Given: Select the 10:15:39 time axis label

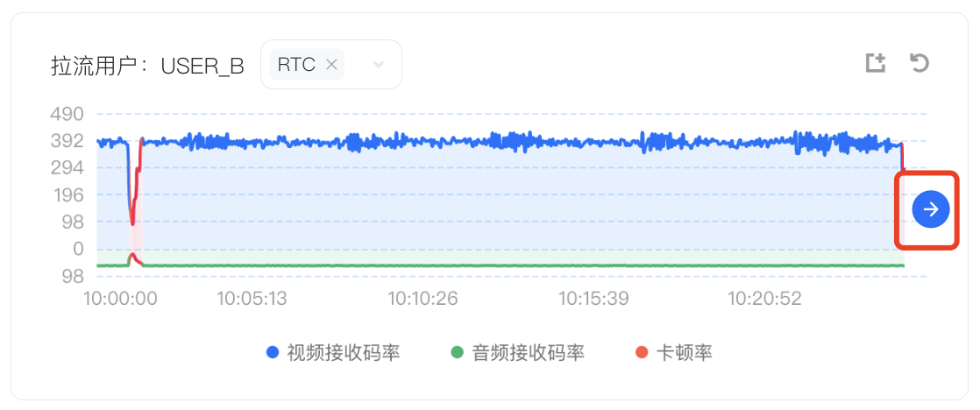Looking at the screenshot, I should 593,299.
